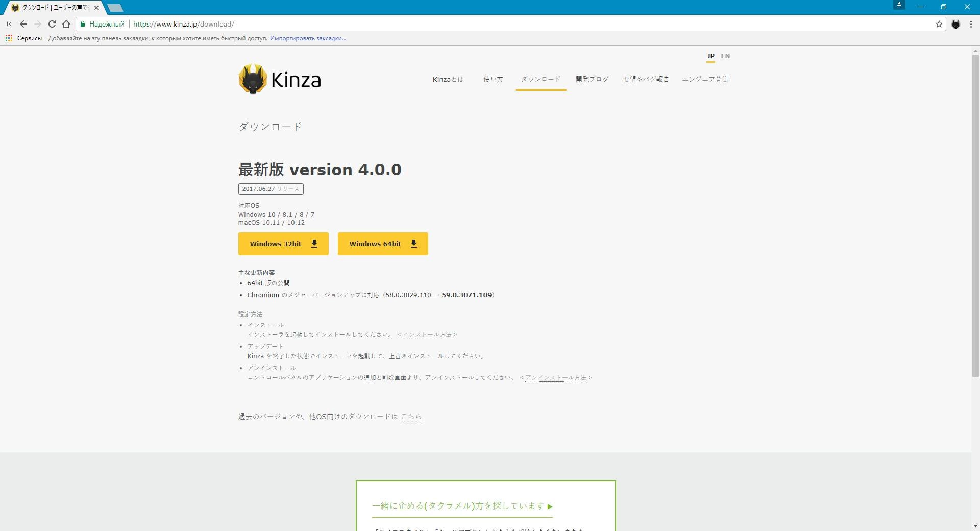Switch language to EN
The height and width of the screenshot is (531, 980).
click(725, 56)
